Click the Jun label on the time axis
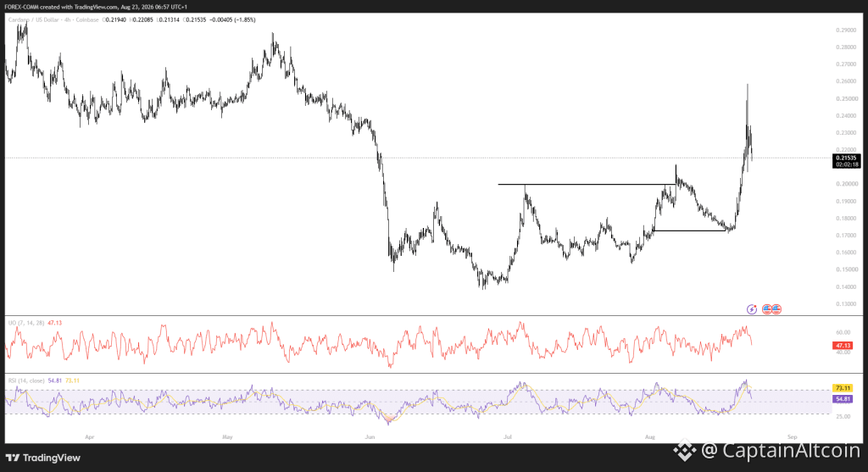Image resolution: width=868 pixels, height=472 pixels. (x=370, y=437)
